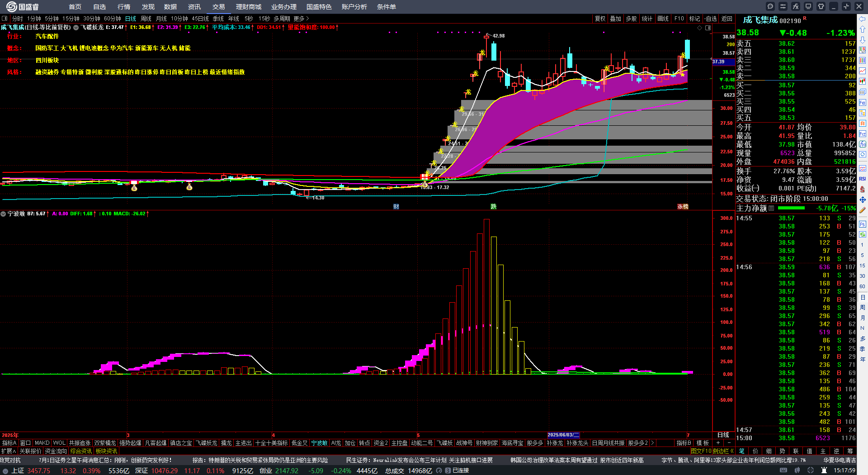Expand more indicator tabs arrow after 股多多2

tap(652, 443)
